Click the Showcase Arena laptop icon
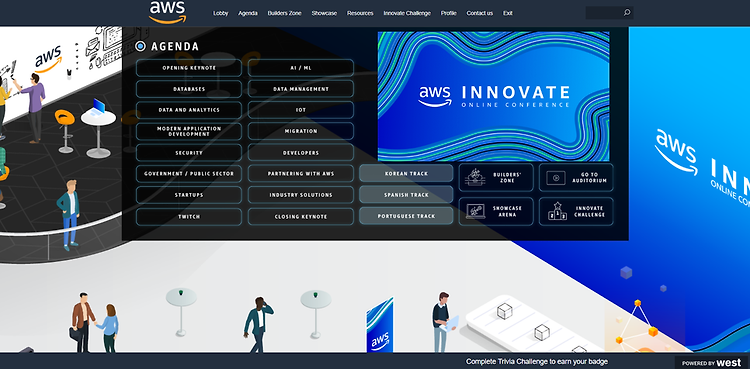 click(475, 211)
